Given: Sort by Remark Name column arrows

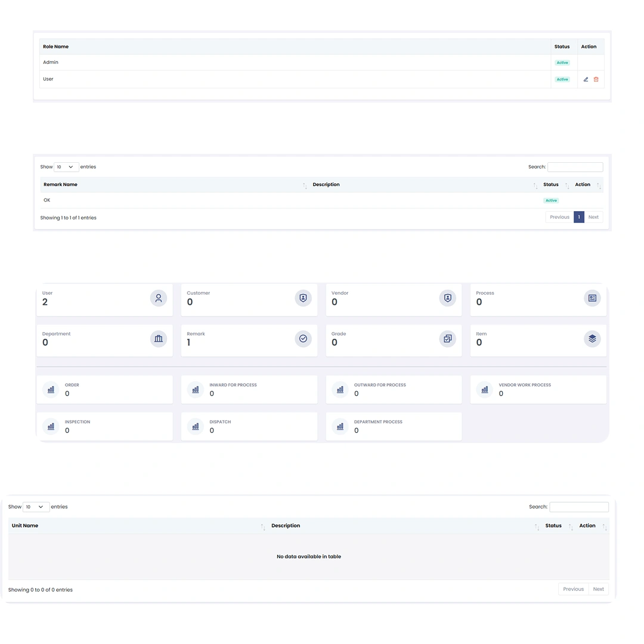Looking at the screenshot, I should 305,185.
